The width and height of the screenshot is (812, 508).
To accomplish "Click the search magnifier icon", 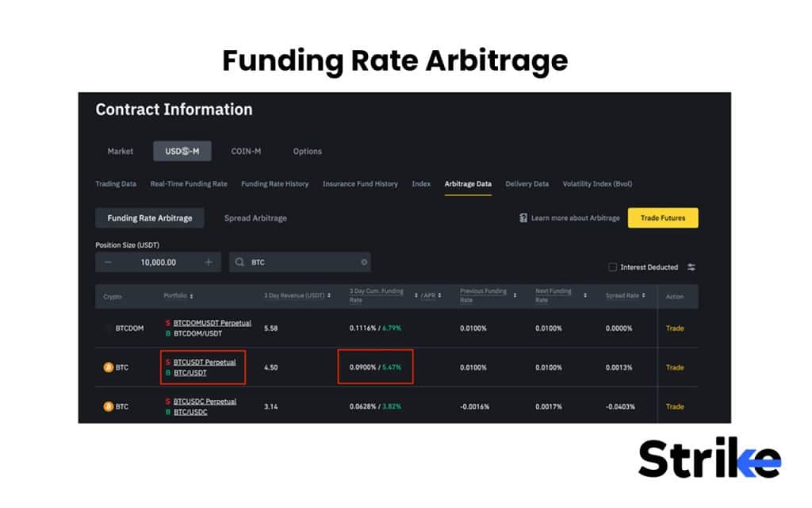I will (x=242, y=261).
